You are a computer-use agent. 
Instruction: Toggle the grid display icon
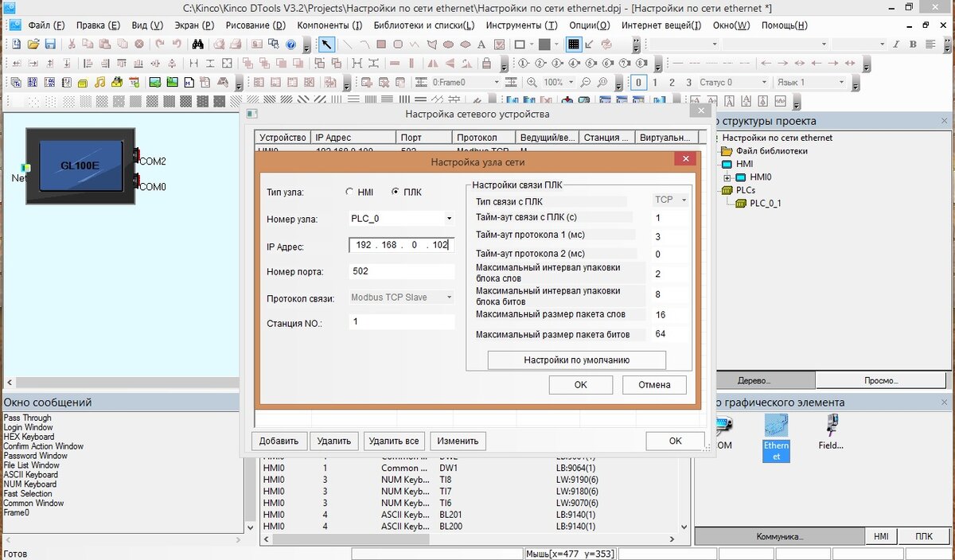(573, 44)
